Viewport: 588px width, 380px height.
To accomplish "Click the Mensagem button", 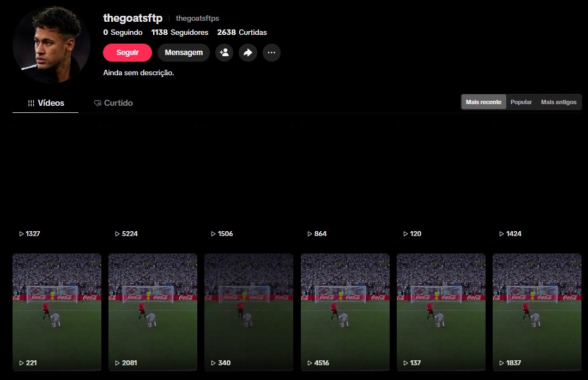I will pyautogui.click(x=184, y=53).
